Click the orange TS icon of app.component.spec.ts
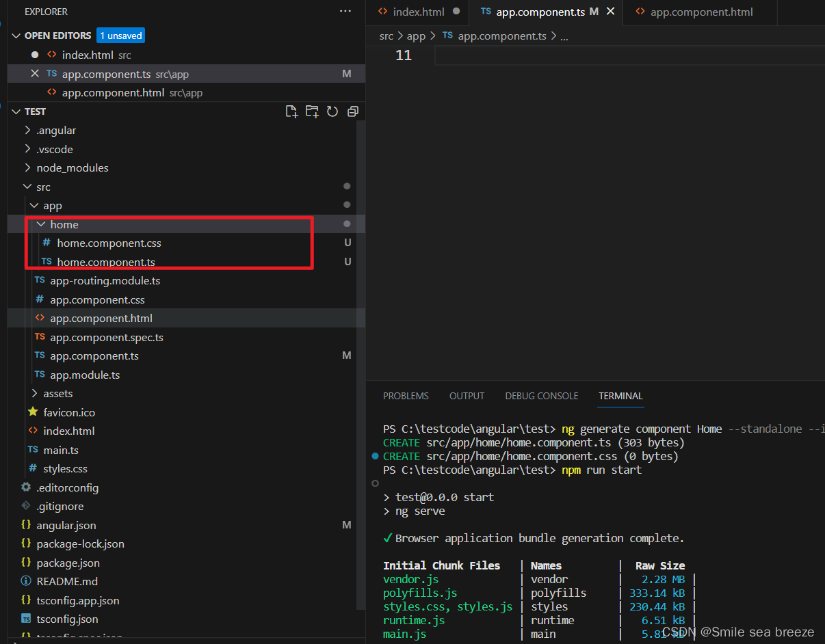Image resolution: width=825 pixels, height=644 pixels. tap(40, 337)
